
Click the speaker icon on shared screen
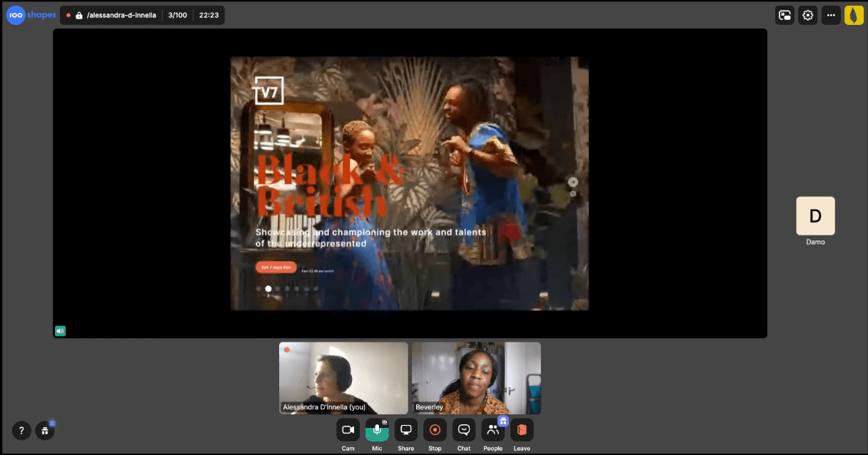point(61,330)
